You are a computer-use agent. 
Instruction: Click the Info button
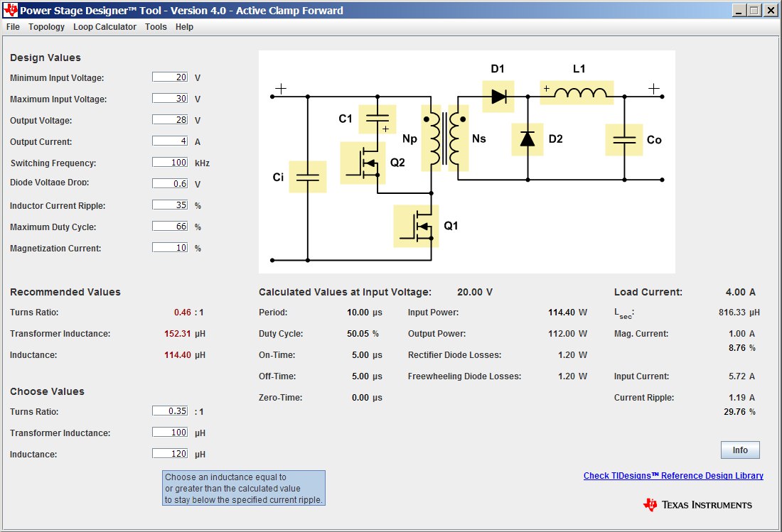pyautogui.click(x=740, y=450)
